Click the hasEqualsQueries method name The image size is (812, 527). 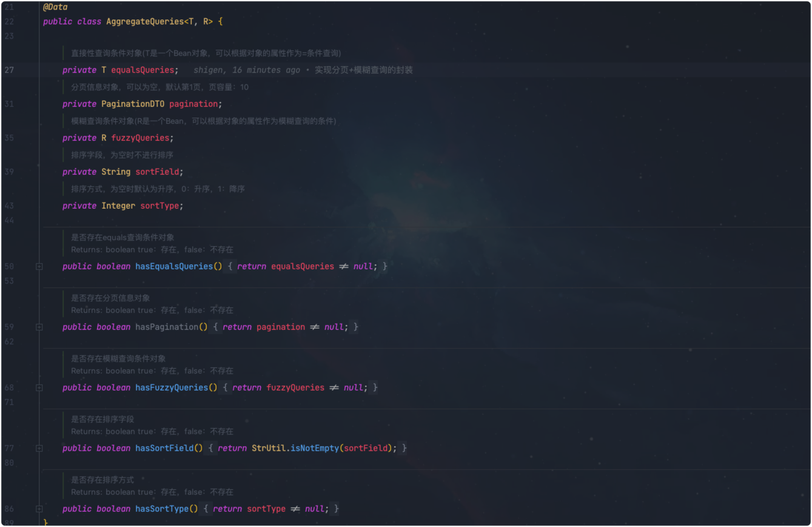pyautogui.click(x=174, y=267)
